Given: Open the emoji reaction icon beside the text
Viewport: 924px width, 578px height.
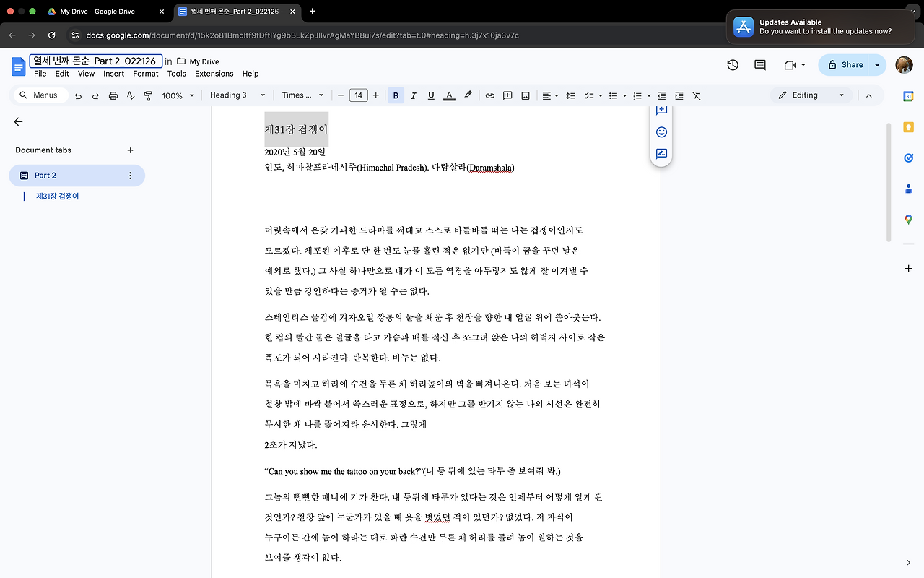Looking at the screenshot, I should coord(661,132).
